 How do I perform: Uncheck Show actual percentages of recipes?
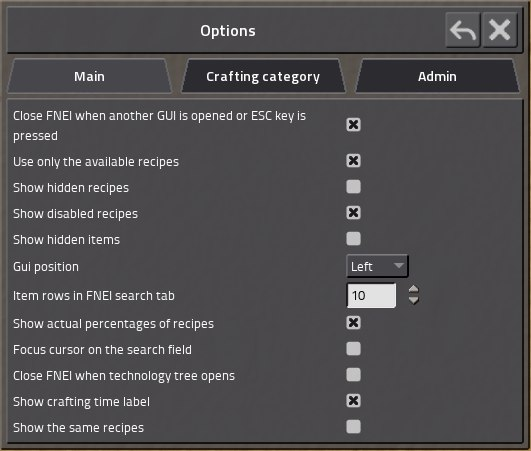tap(353, 323)
